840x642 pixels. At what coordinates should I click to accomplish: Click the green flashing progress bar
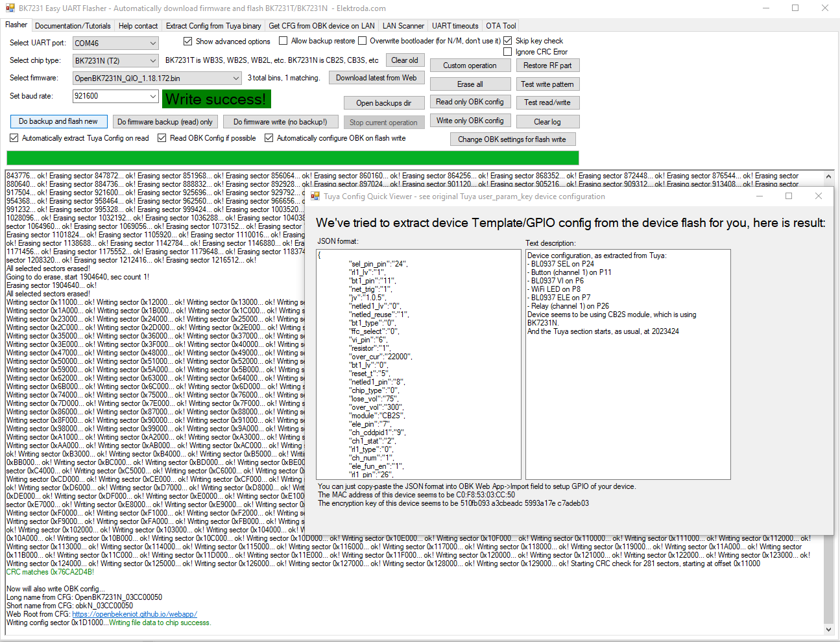293,158
